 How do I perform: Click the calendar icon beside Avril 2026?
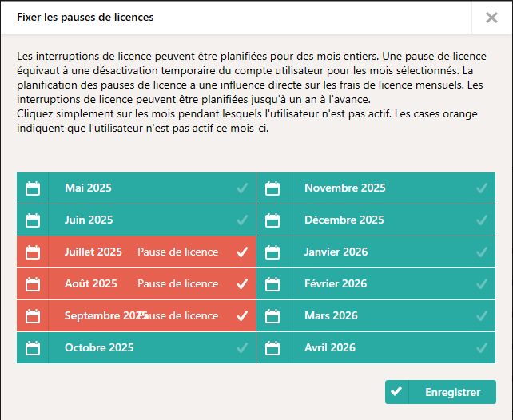[272, 348]
